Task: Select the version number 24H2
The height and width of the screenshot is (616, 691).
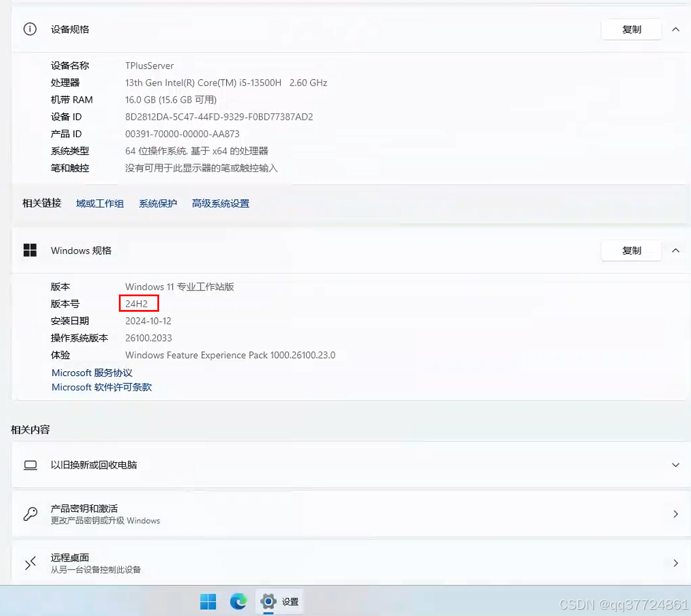Action: click(137, 304)
